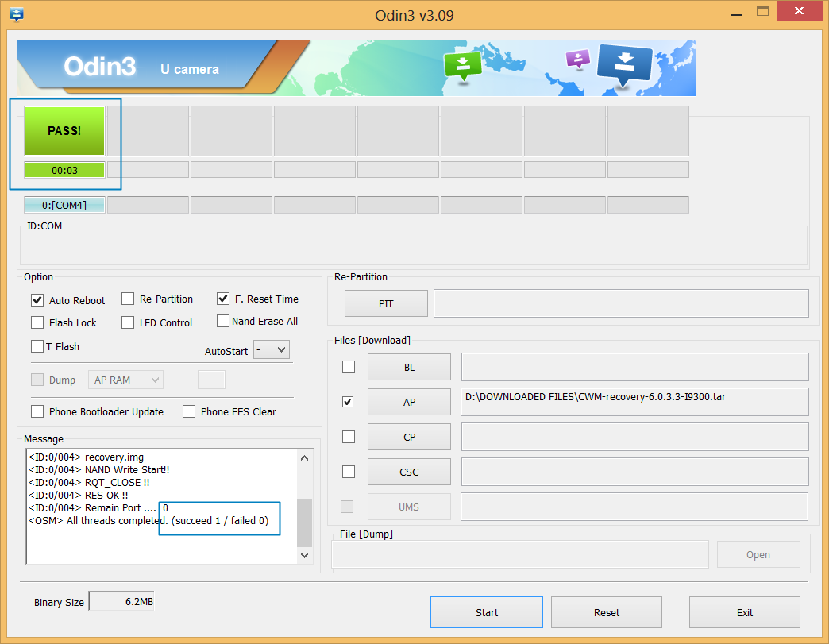Click the Odin3 title bar download icon

pyautogui.click(x=17, y=14)
